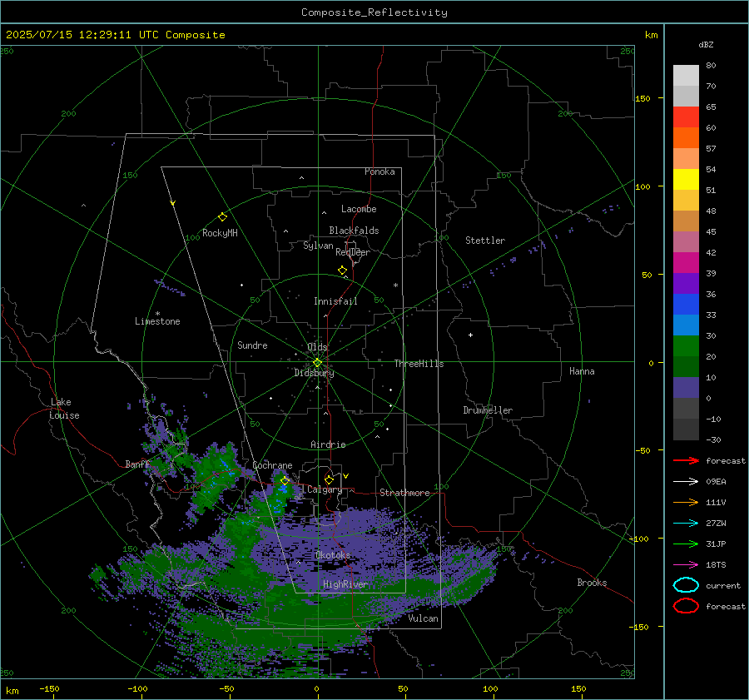Image resolution: width=749 pixels, height=700 pixels.
Task: Click the ThreeHills city label
Action: tap(419, 364)
